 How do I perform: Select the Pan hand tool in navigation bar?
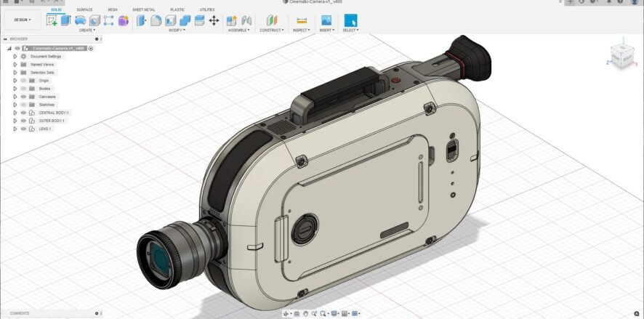306,314
